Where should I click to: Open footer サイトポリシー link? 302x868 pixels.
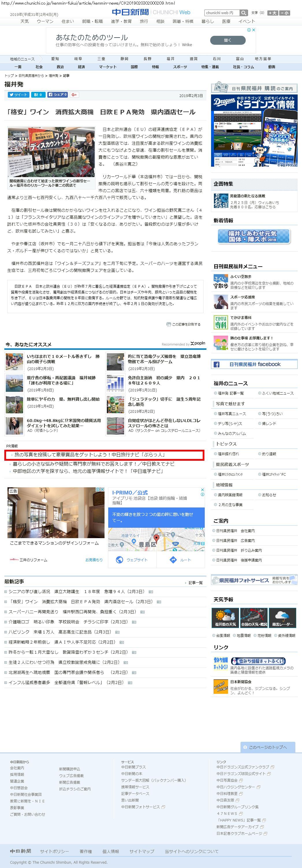[x=54, y=851]
